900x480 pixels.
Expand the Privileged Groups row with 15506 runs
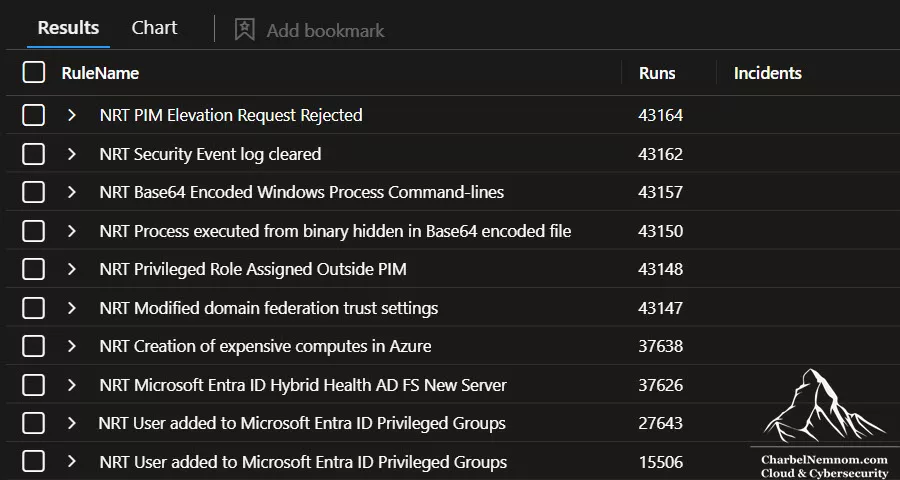click(72, 462)
